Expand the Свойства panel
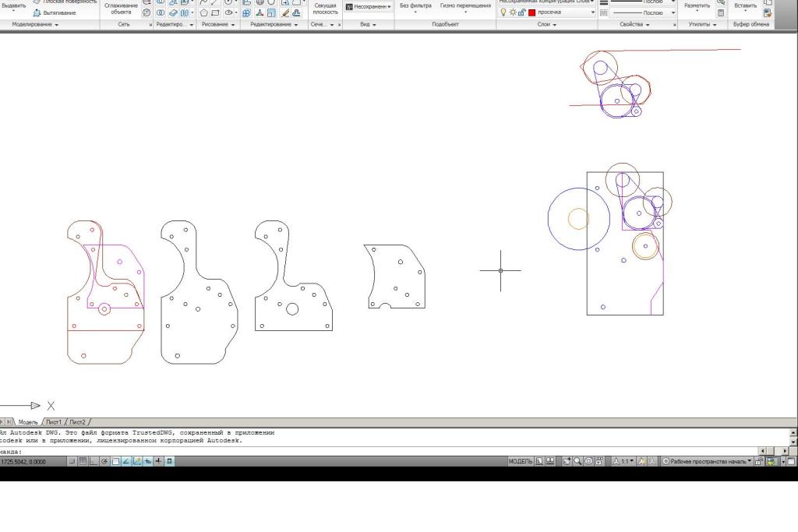This screenshot has height=532, width=798. 634,24
